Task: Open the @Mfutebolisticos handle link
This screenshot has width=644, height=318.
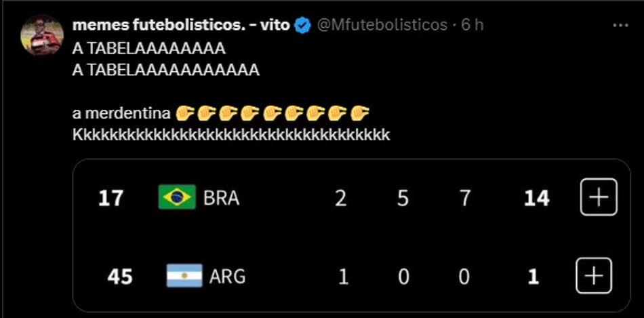Action: click(x=382, y=26)
